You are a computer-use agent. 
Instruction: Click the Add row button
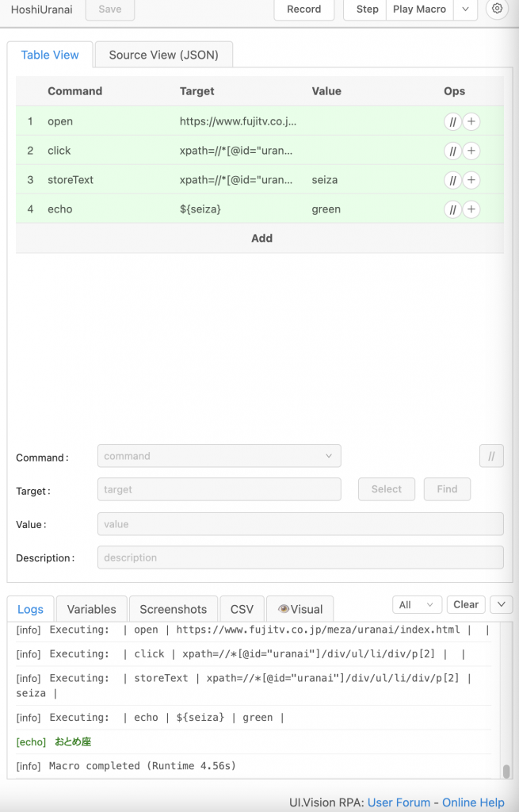pos(260,238)
